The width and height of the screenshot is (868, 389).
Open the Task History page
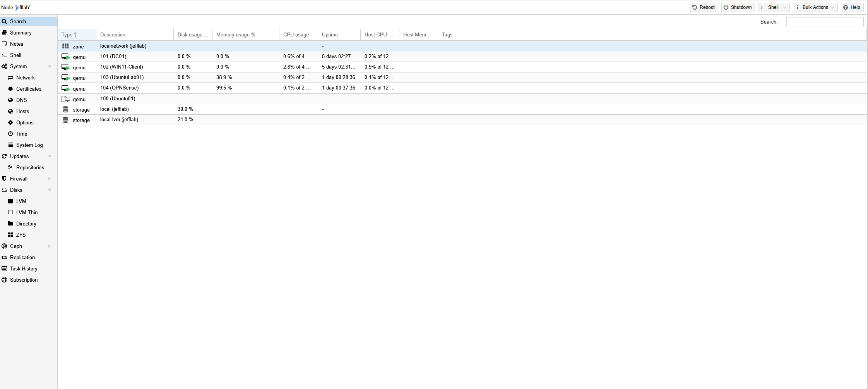(x=29, y=269)
